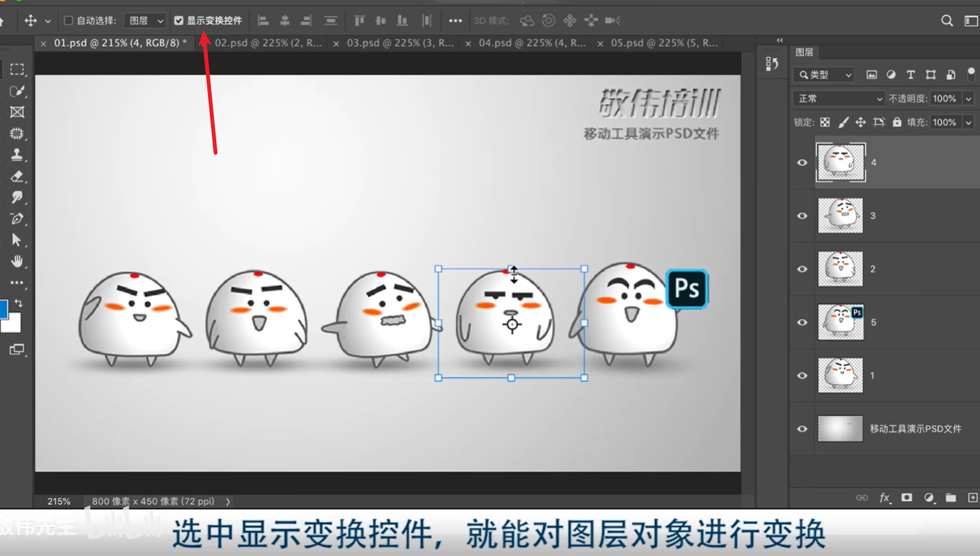Add a layer mask
The height and width of the screenshot is (556, 980).
coord(906,498)
